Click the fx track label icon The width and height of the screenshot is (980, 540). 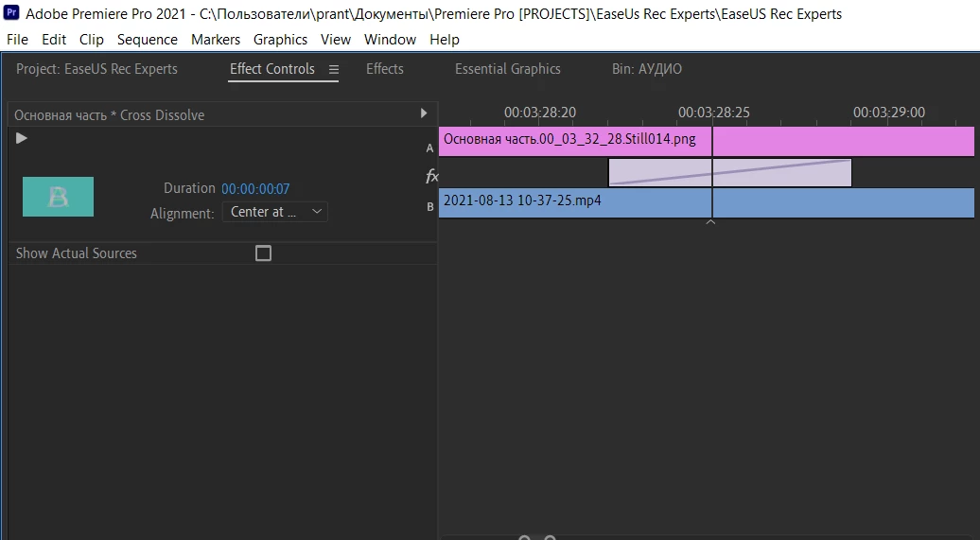pos(432,176)
